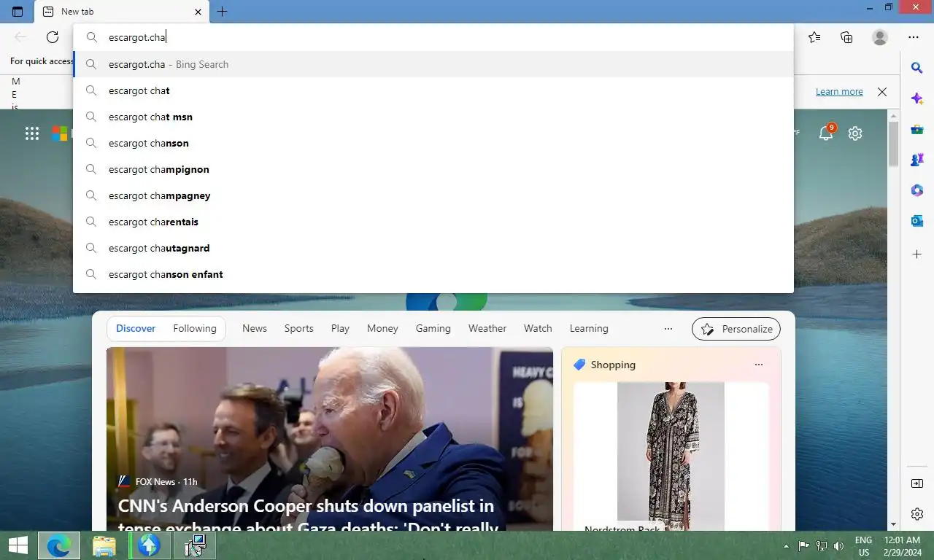Open the ENG US language indicator

pos(863,545)
